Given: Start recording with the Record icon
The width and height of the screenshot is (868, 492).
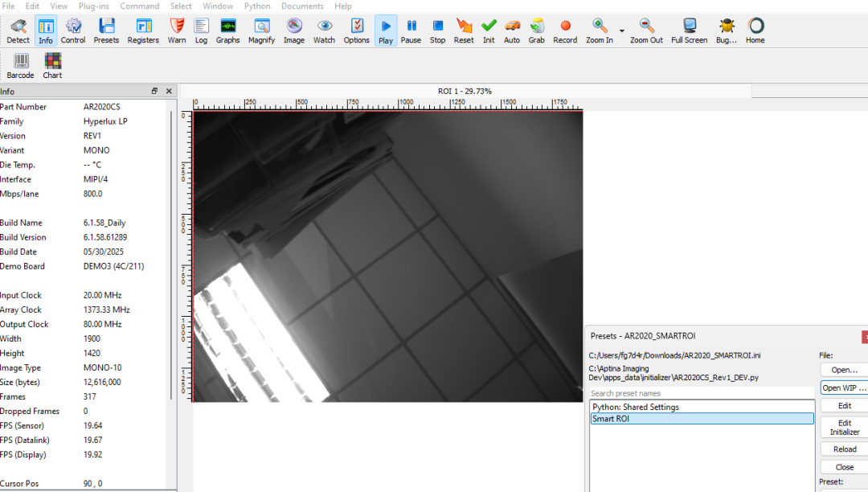Looking at the screenshot, I should point(565,31).
